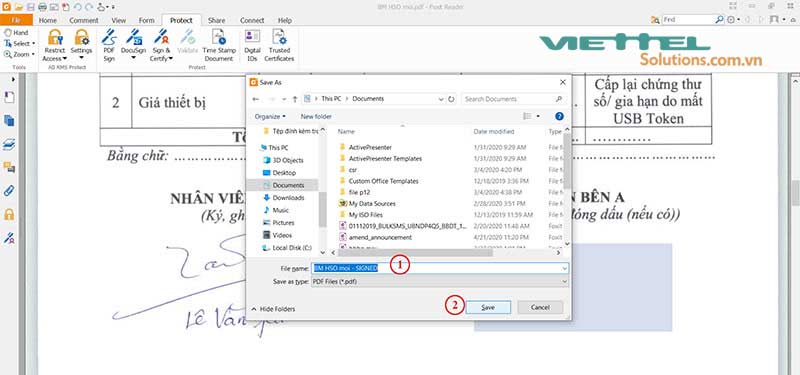Screen dimensions: 800x375
Task: Expand the Zoom tool dropdown
Action: (x=33, y=55)
